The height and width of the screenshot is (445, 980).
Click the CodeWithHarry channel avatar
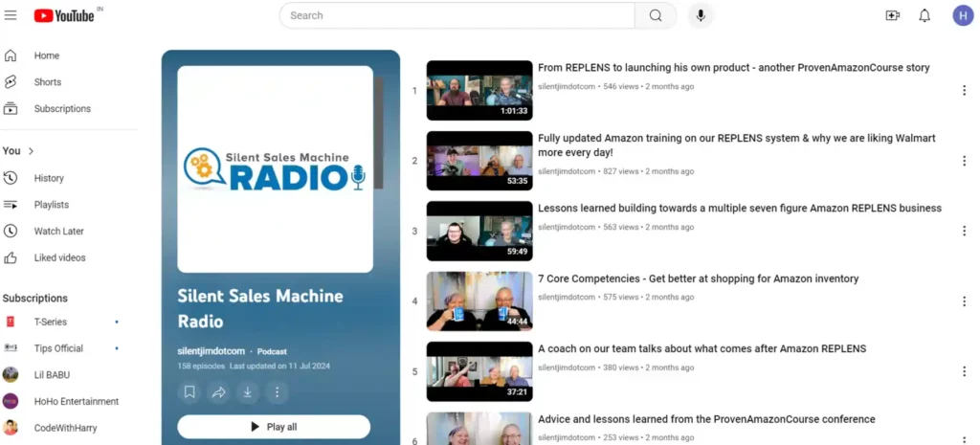click(x=11, y=428)
